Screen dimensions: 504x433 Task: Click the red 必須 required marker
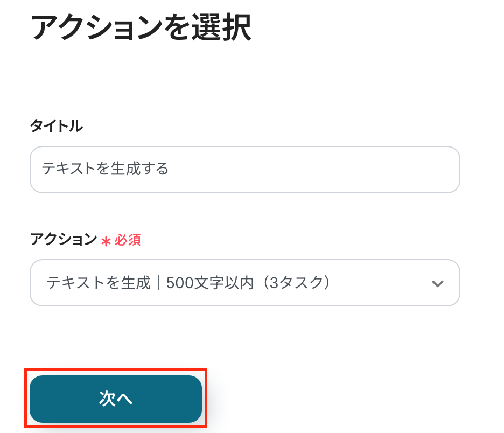pos(128,240)
